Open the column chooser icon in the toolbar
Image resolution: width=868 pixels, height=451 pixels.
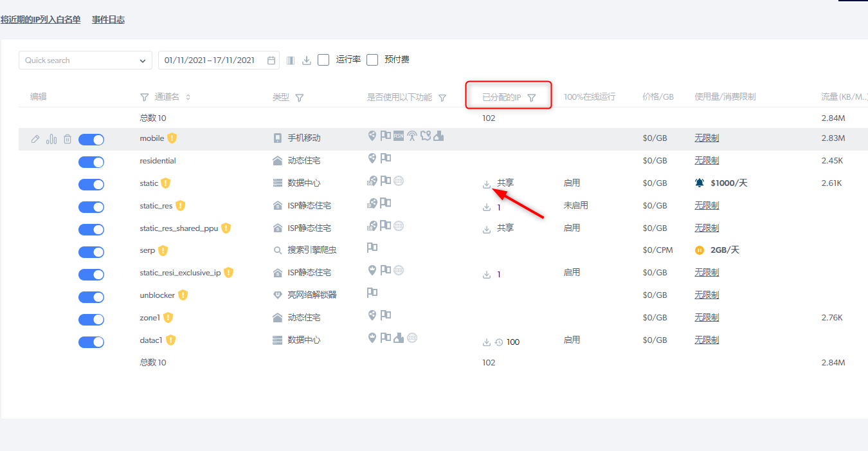291,60
